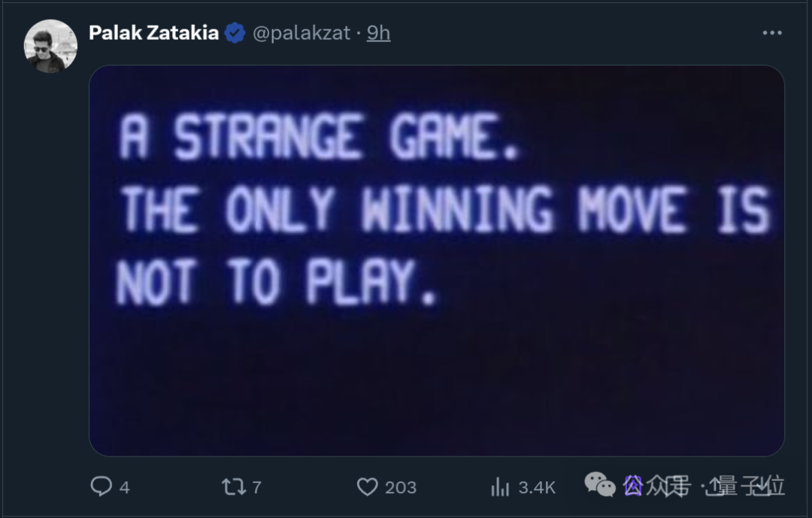The height and width of the screenshot is (518, 812).
Task: Click the Palak Zatakia display name
Action: [153, 33]
